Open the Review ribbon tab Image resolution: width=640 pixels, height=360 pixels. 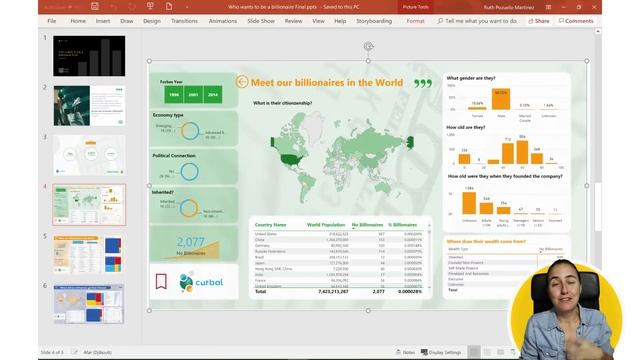tap(293, 21)
